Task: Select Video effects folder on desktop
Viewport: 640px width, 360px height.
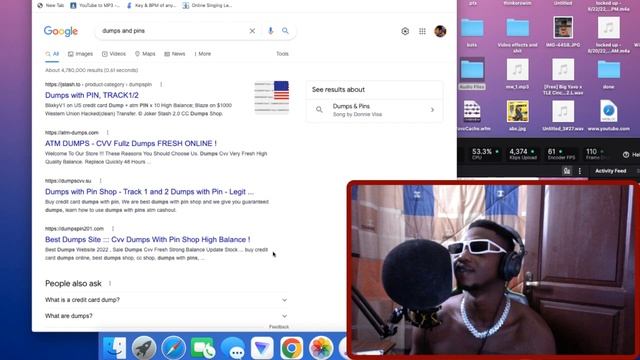Action: (x=518, y=35)
